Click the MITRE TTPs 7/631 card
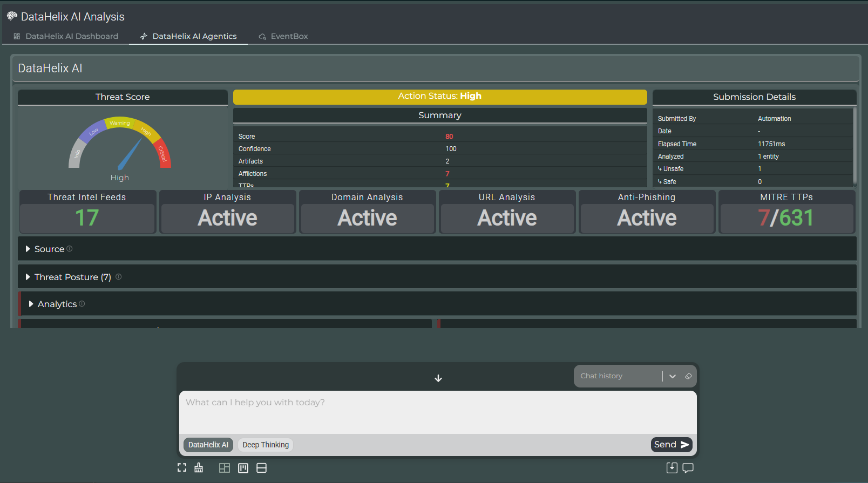The image size is (868, 483). tap(786, 212)
